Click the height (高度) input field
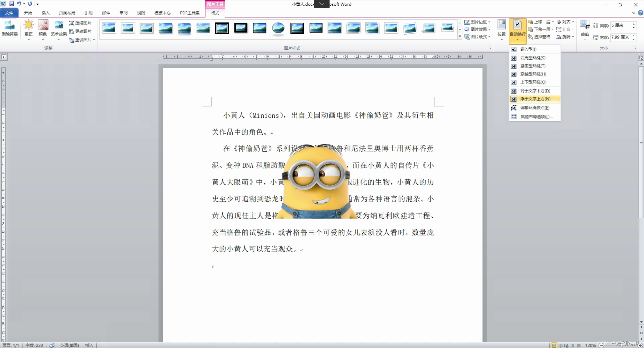Image resolution: width=644 pixels, height=348 pixels. (x=620, y=26)
